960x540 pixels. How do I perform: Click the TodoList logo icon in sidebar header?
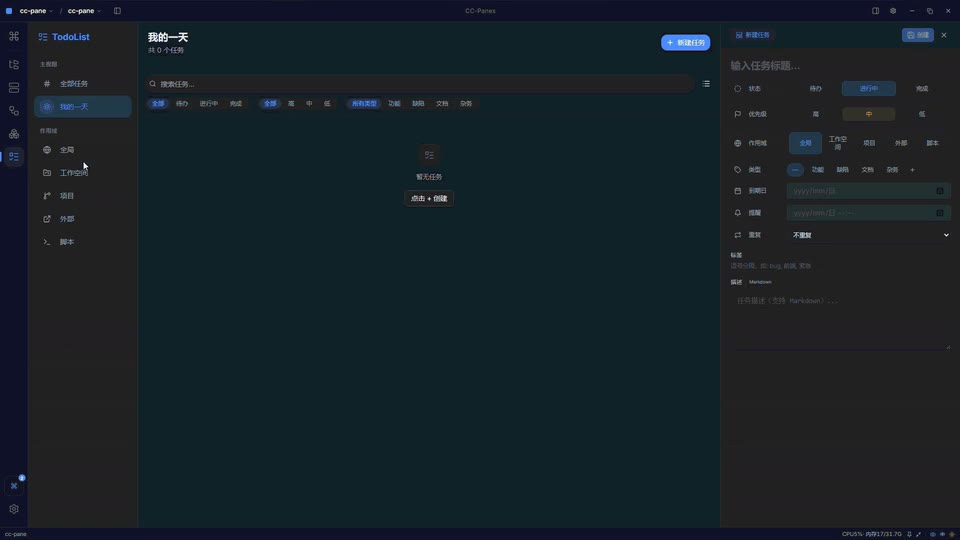[x=43, y=37]
